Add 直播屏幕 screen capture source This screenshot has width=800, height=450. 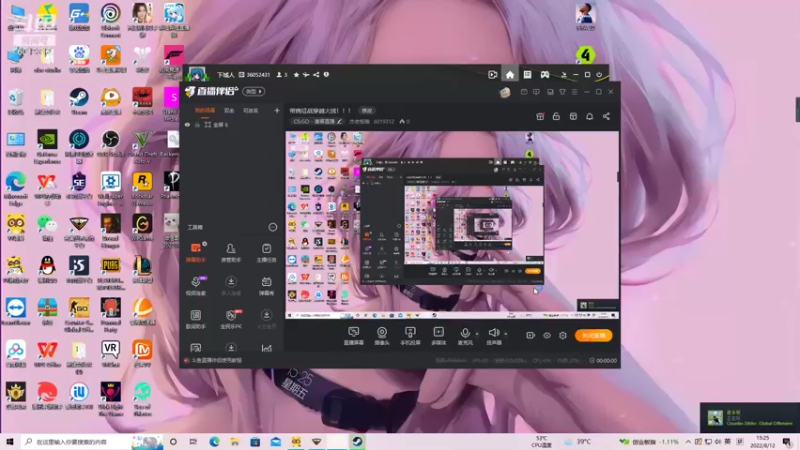coord(354,336)
